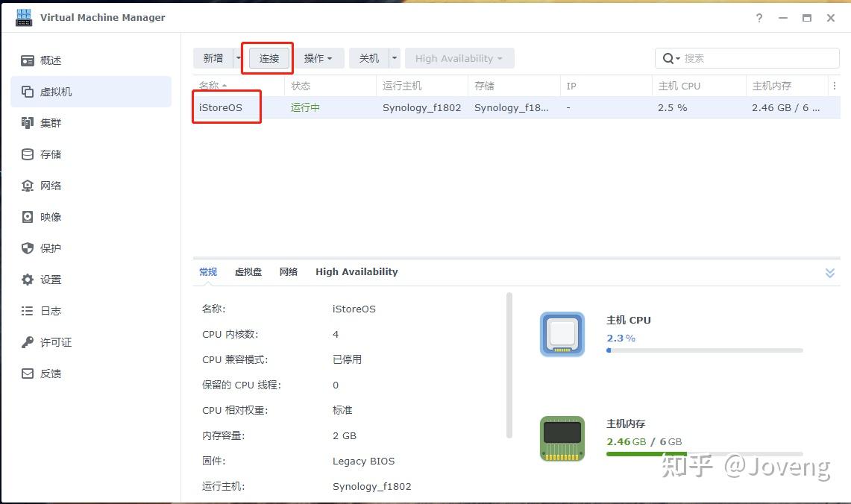Screen dimensions: 851x504
Task: Click the Virtual Machine Manager app icon
Action: 24,17
